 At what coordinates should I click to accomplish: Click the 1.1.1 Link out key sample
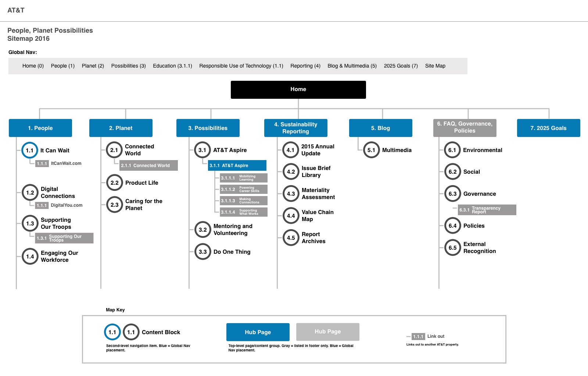[x=428, y=337]
